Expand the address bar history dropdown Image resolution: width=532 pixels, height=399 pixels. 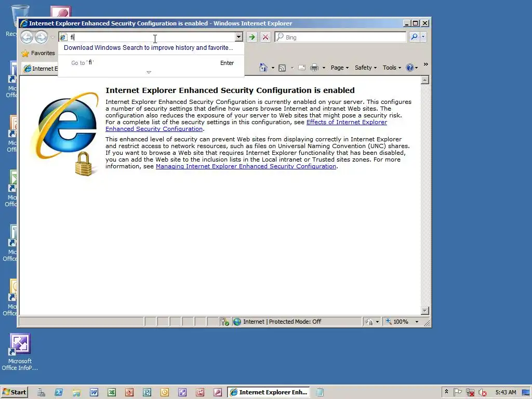239,37
